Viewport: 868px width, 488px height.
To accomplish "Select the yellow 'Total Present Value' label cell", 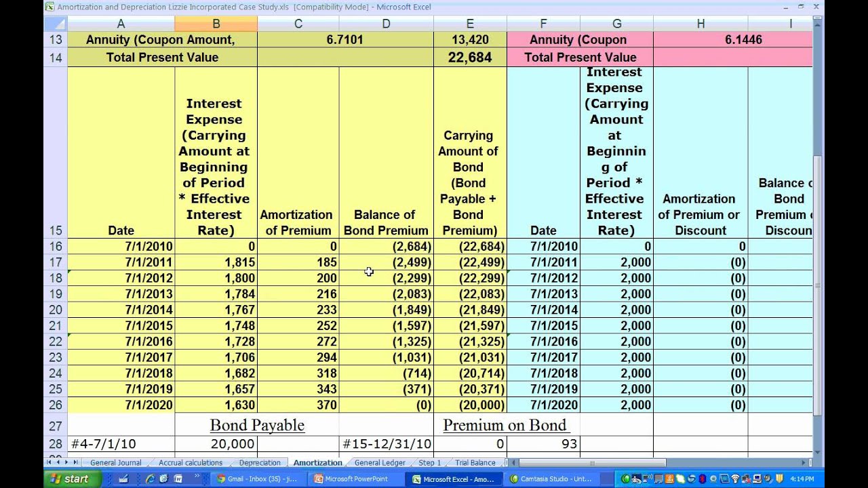I will [x=162, y=58].
